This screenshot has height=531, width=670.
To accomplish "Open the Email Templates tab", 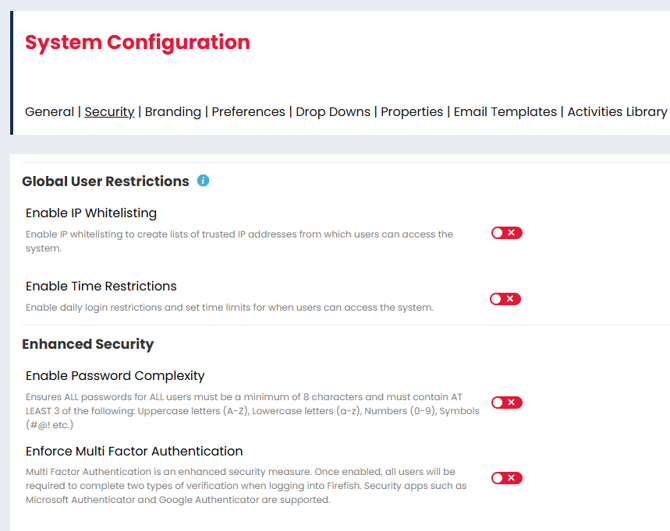I will (x=505, y=112).
